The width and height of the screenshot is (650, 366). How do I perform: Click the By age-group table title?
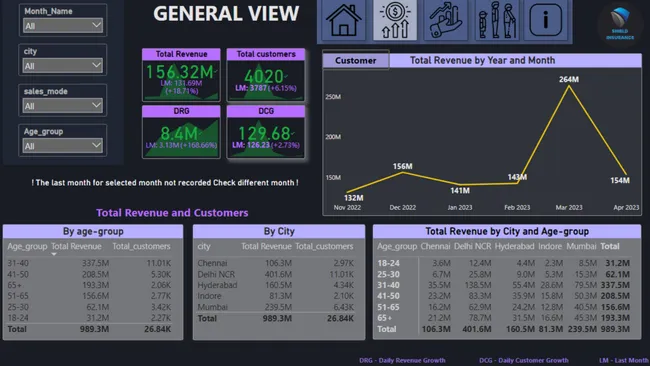coord(93,231)
